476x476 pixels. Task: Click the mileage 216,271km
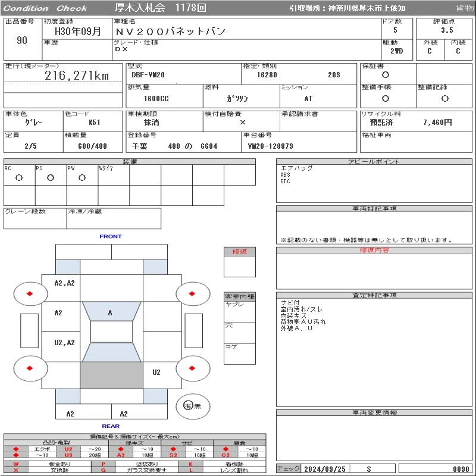(77, 76)
